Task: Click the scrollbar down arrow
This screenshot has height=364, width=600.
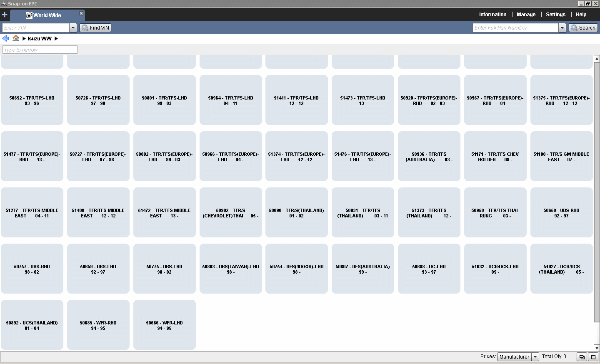Action: [x=597, y=348]
